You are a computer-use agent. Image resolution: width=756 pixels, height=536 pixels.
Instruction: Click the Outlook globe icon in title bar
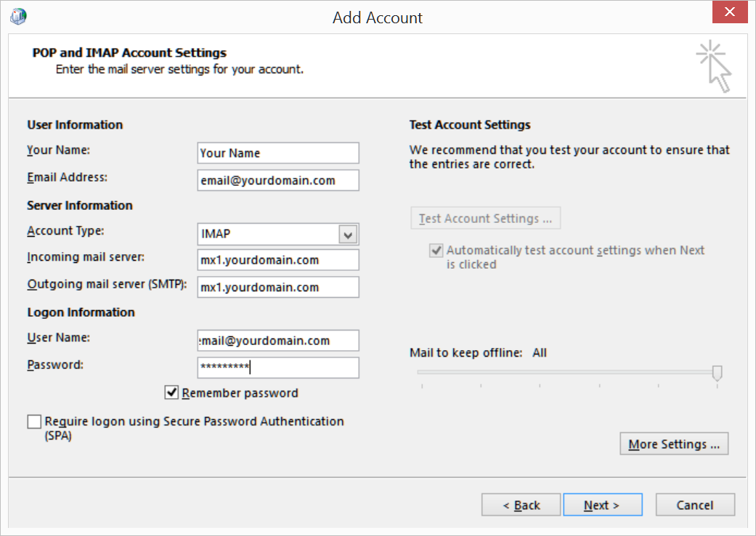19,17
